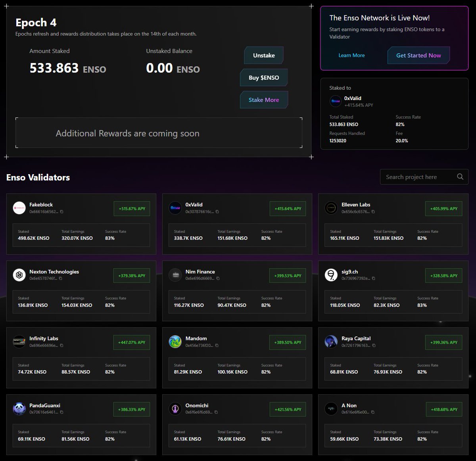Click the Fakeblock validator name

point(41,205)
